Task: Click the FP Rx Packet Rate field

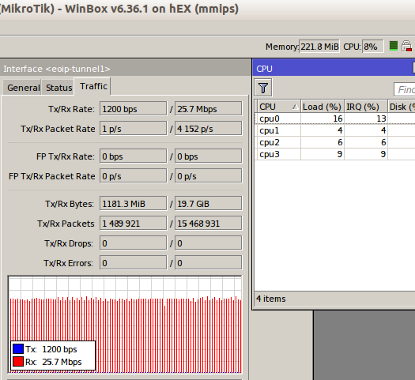Action: (208, 176)
